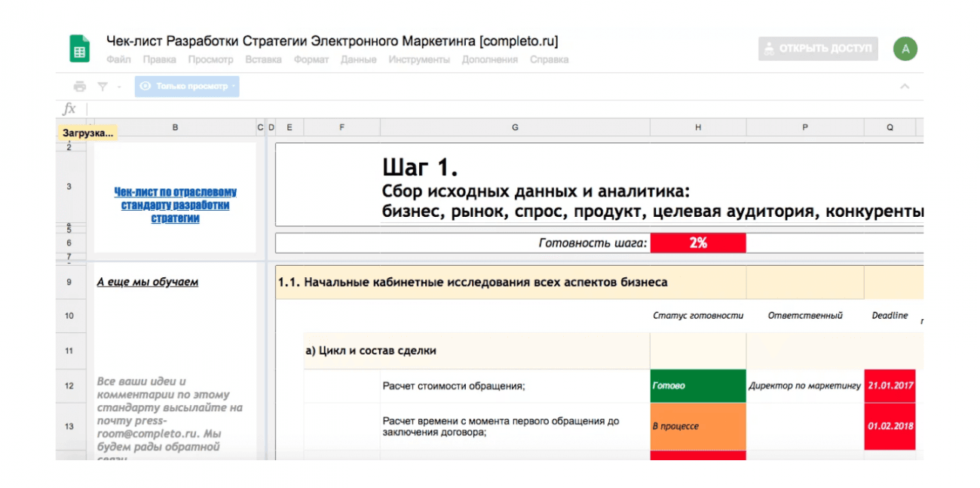Click the section 1.1 heading cell
This screenshot has height=488, width=980.
[473, 282]
